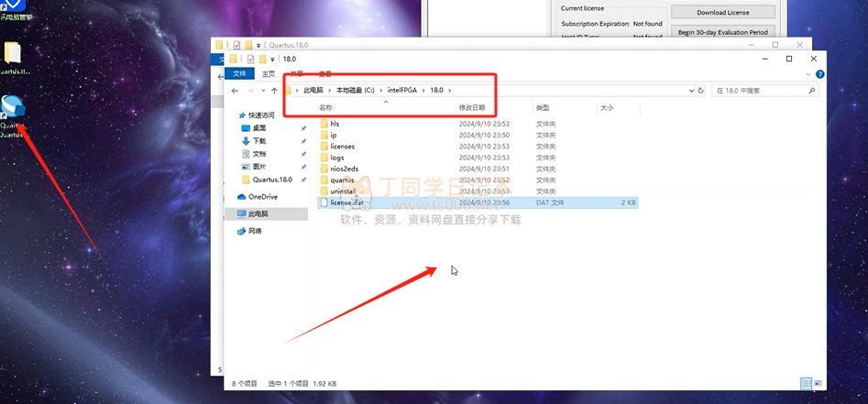The width and height of the screenshot is (868, 404).
Task: Open the PC manager shield desktop icon
Action: point(12,5)
